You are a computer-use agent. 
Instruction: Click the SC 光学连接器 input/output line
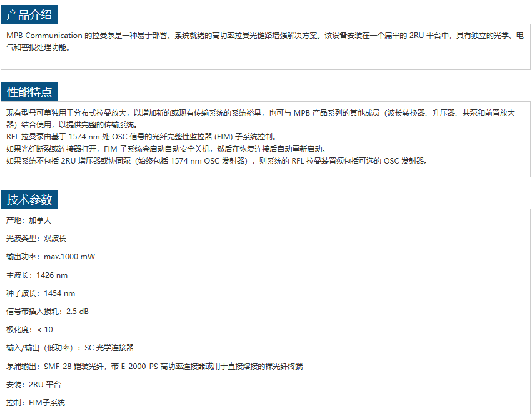click(x=70, y=347)
